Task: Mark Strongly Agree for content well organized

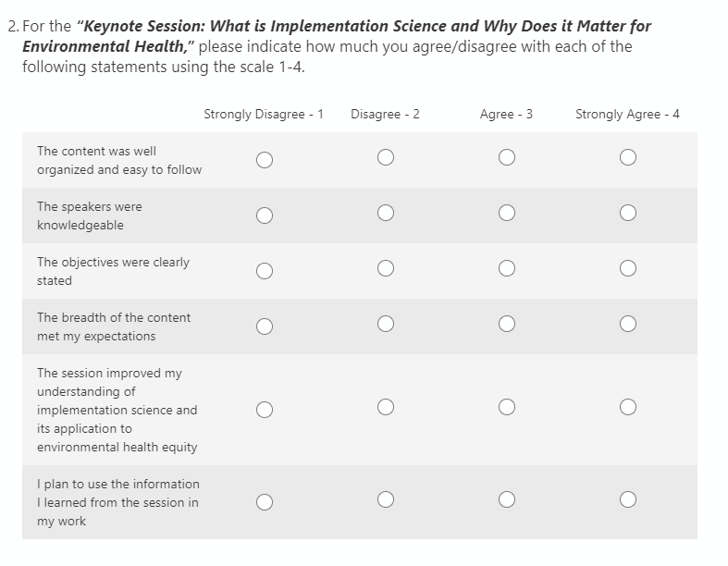Action: tap(628, 158)
